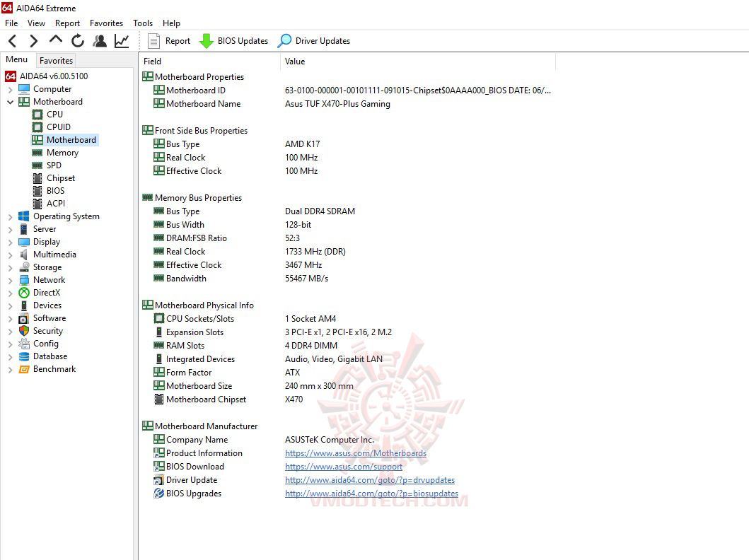Click the Report toolbar button
Screen dimensions: 749x560
point(169,41)
